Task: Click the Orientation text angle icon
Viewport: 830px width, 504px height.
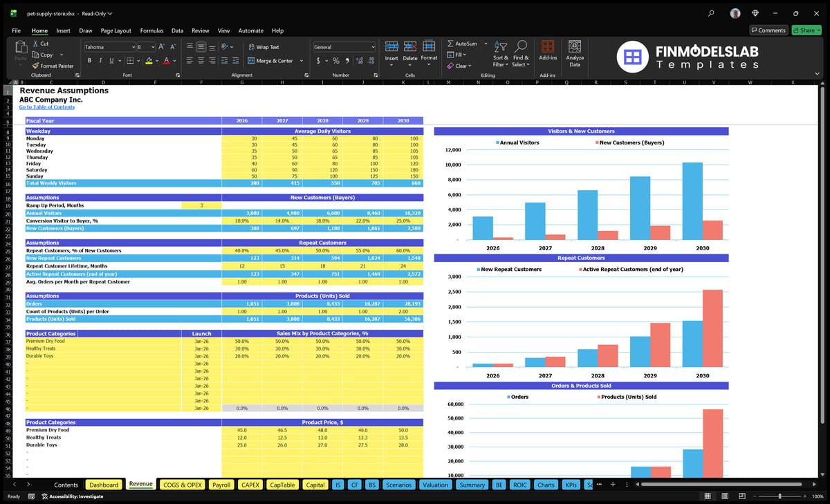Action: click(225, 47)
